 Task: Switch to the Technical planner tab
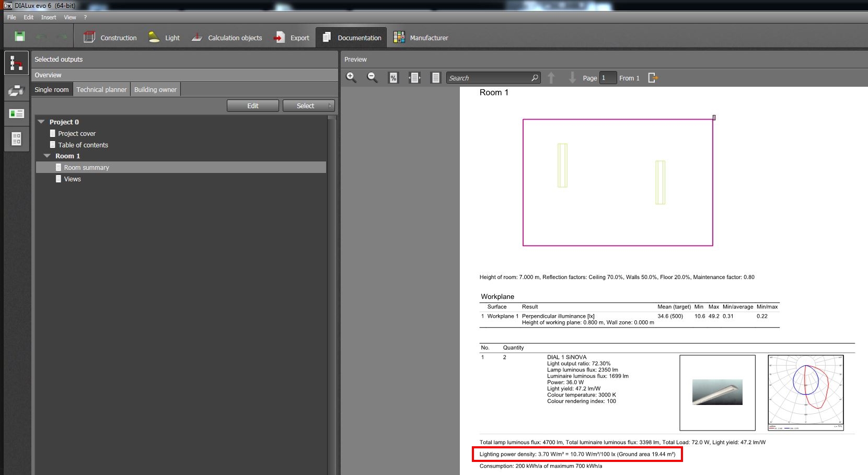[x=101, y=89]
